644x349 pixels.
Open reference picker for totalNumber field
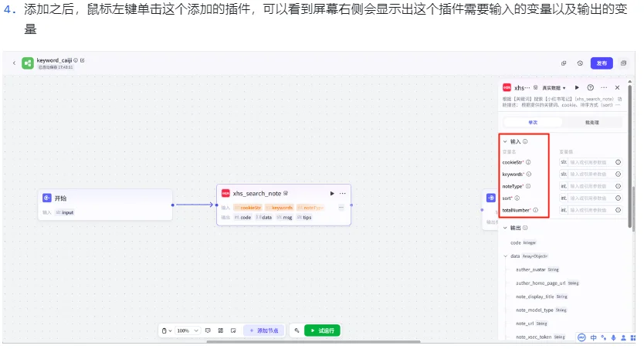click(618, 210)
